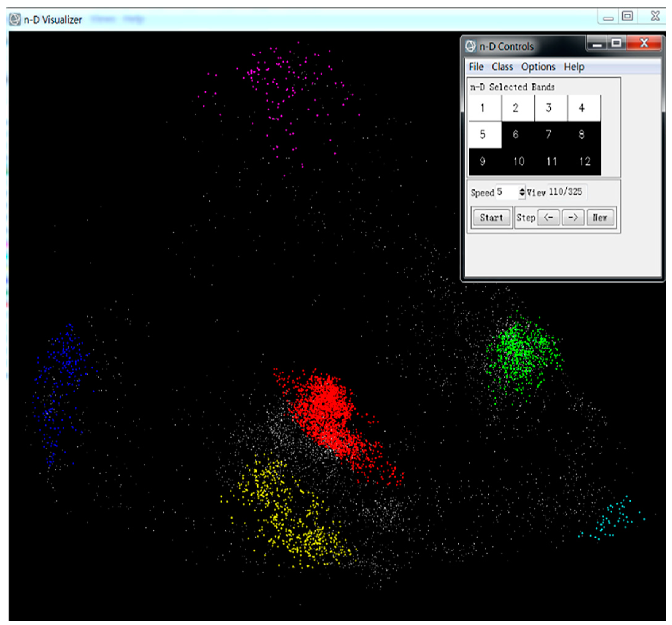Toggle band 3 selection off

pyautogui.click(x=551, y=108)
